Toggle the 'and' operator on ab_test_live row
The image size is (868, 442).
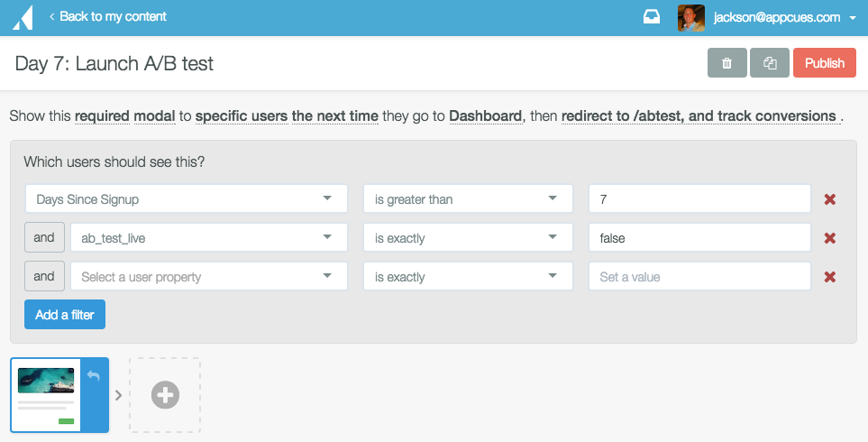[x=44, y=237]
